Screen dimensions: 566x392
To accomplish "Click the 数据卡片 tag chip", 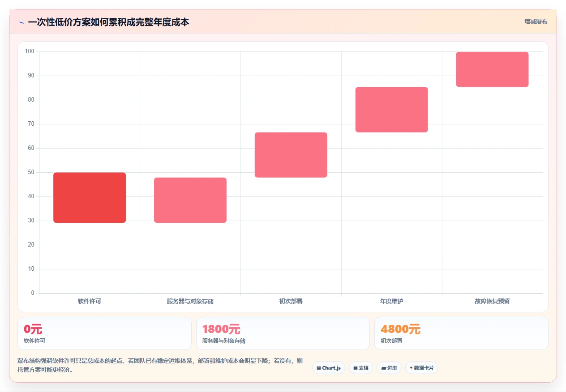I will [x=422, y=368].
